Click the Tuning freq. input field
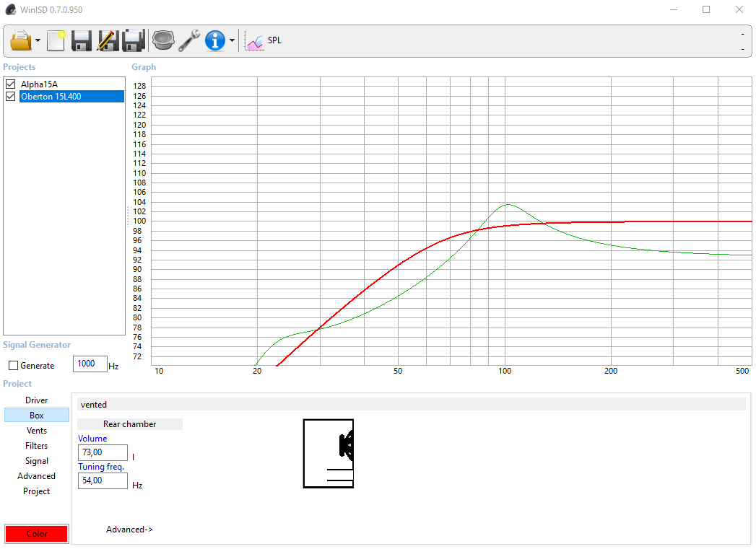Viewport: 756px width, 549px height. click(103, 480)
